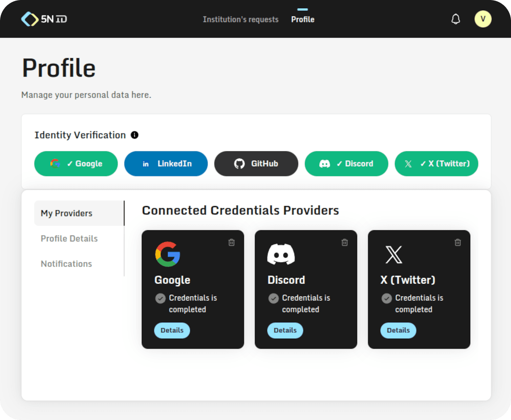Switch to the Profile tab
This screenshot has width=511, height=420.
coord(302,19)
